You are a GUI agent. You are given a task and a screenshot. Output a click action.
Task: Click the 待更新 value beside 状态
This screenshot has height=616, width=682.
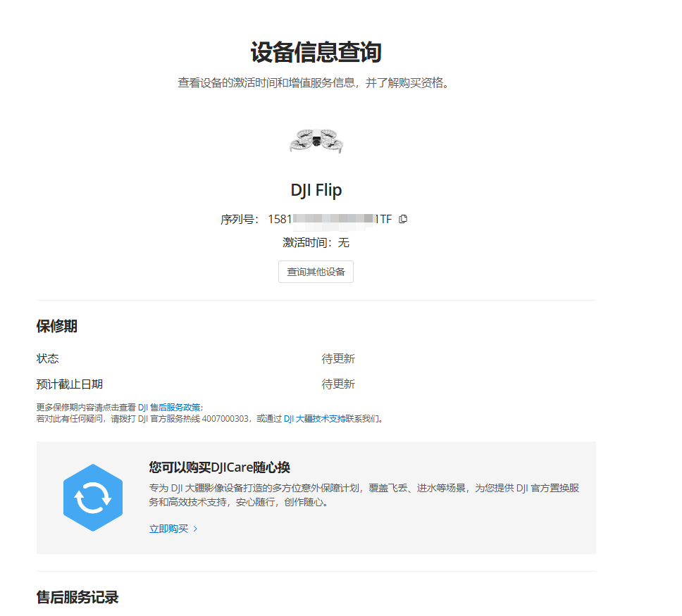pyautogui.click(x=338, y=358)
